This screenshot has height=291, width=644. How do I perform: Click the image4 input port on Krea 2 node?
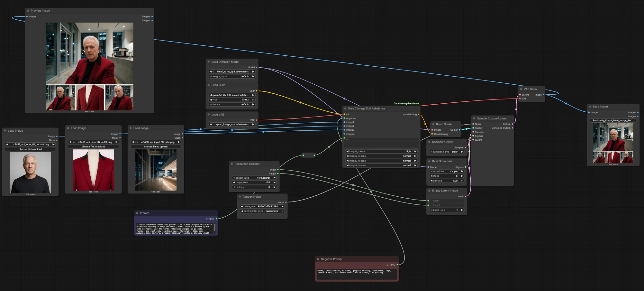coord(344,134)
